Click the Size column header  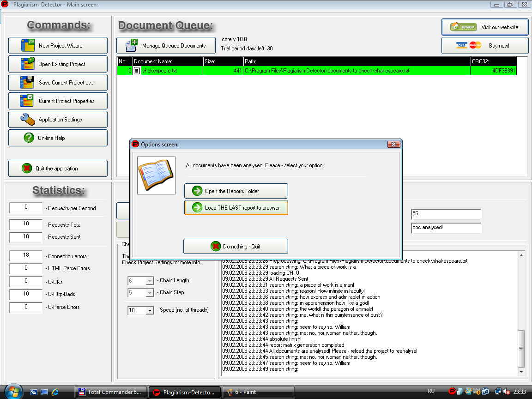coord(223,61)
